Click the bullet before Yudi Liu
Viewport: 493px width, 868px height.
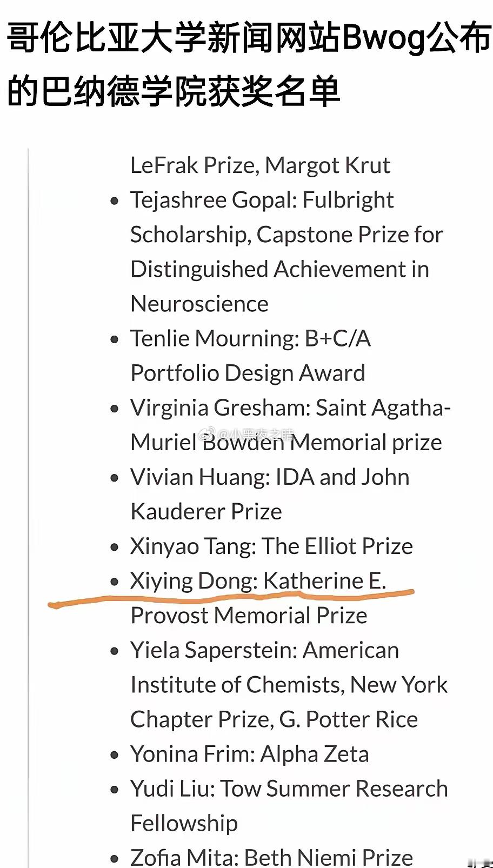[114, 790]
